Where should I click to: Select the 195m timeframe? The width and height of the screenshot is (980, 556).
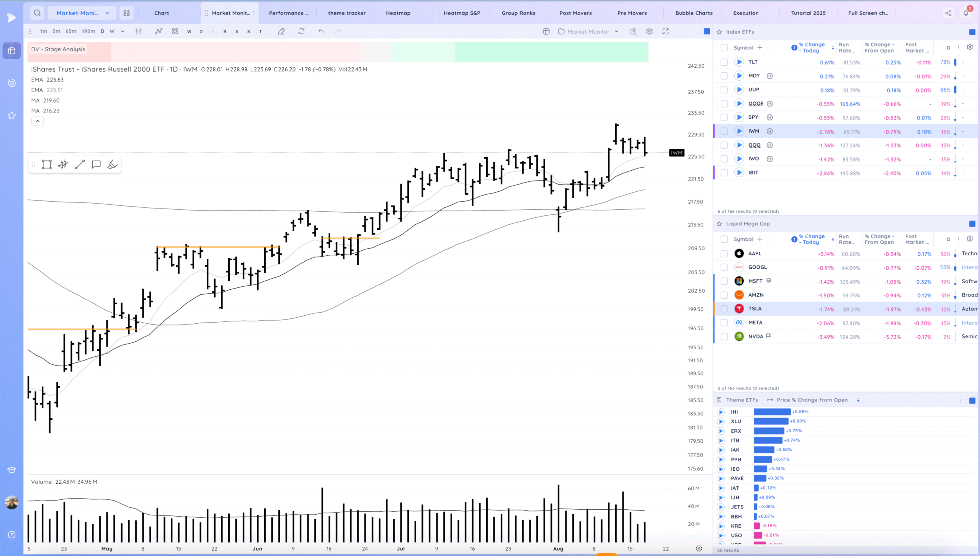[x=88, y=31]
